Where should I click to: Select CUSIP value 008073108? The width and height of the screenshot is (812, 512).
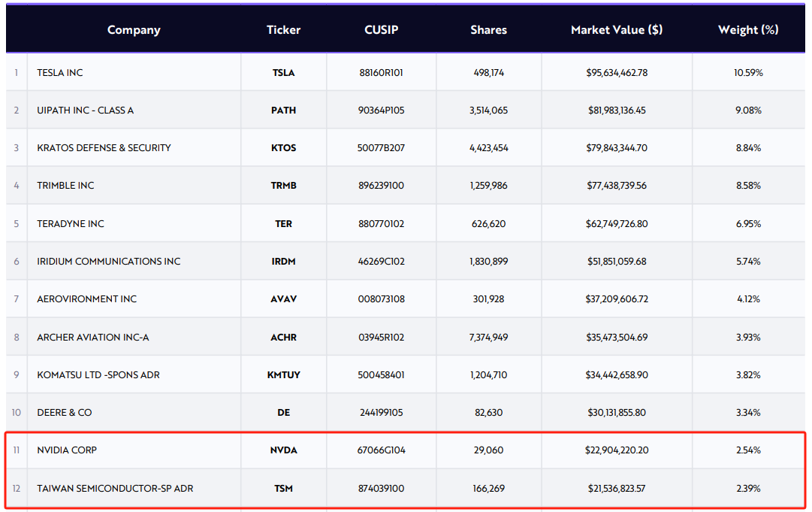pos(381,299)
